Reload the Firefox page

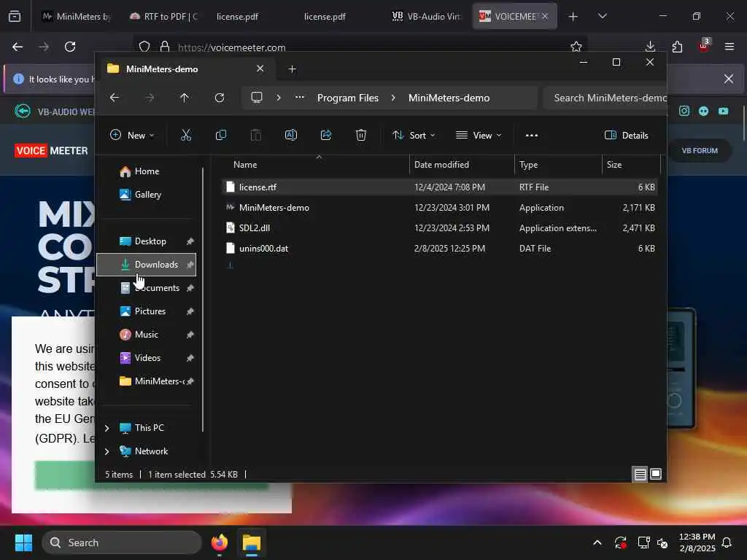(70, 47)
